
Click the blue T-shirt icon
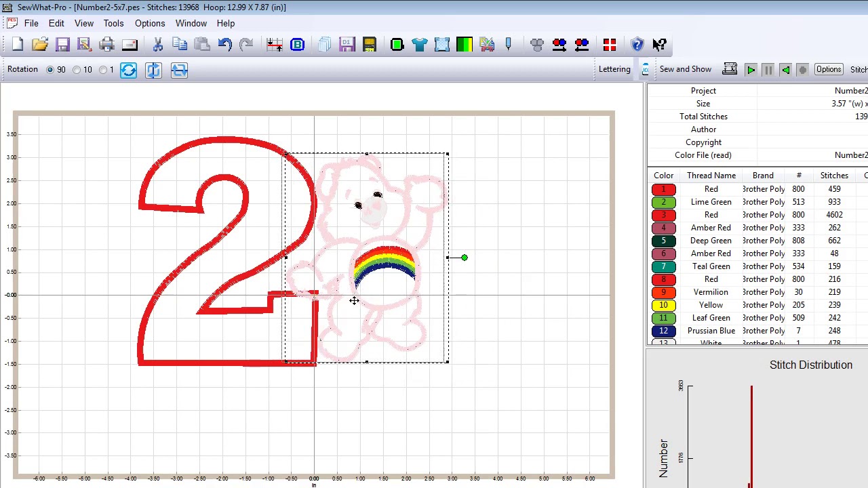click(420, 45)
